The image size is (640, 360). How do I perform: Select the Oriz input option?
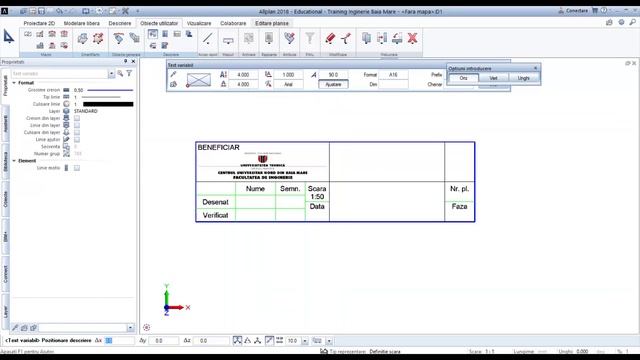[463, 78]
